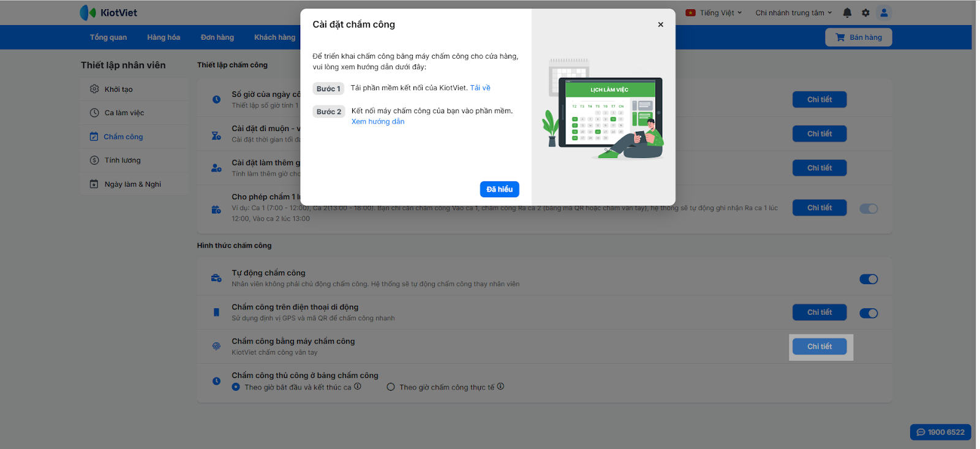Click the mobile phone timekeeping icon
Viewport: 980px width, 449px height.
(x=216, y=312)
